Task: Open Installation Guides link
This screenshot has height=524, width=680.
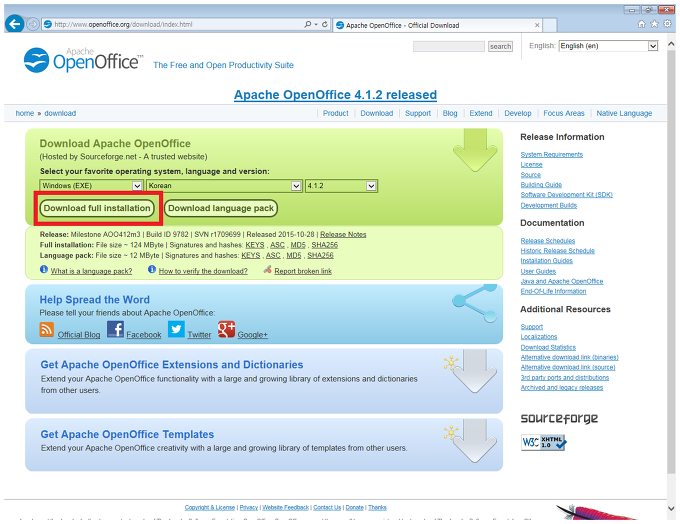Action: click(x=546, y=261)
